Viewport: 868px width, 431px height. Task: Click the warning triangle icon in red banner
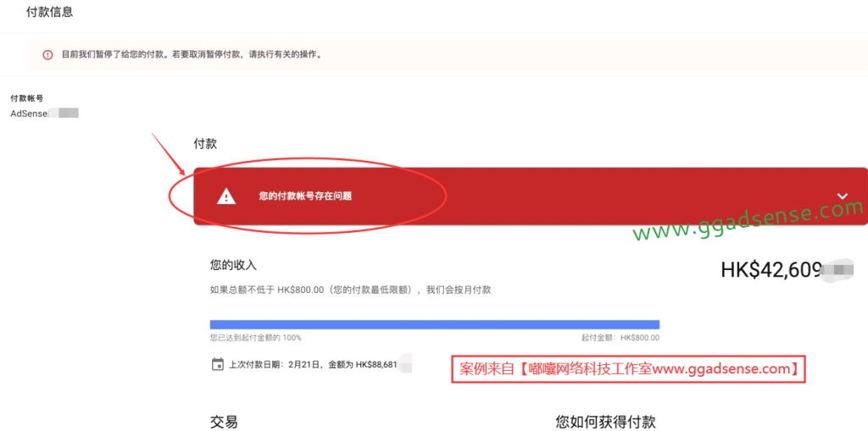pyautogui.click(x=225, y=196)
